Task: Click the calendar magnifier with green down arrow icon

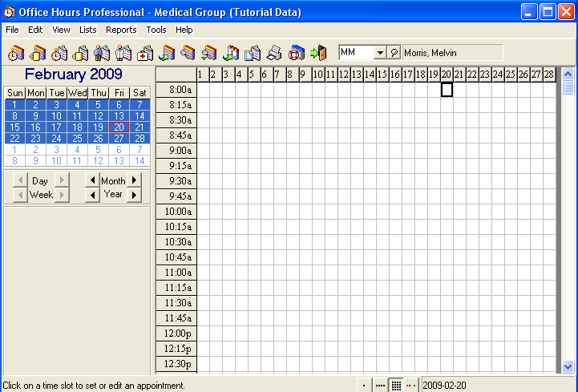Action: pos(209,53)
